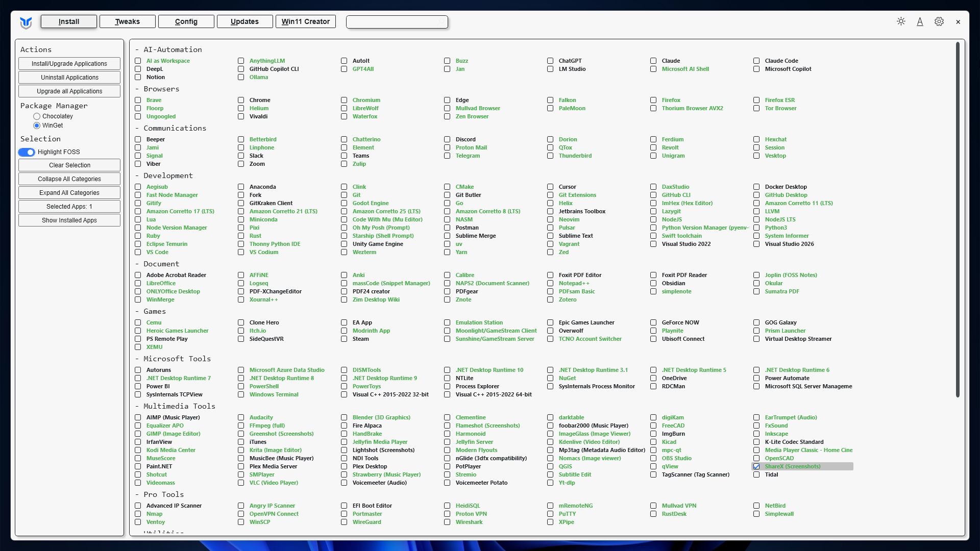Viewport: 980px width, 551px height.
Task: Collapse the Browsers category
Action: (157, 89)
